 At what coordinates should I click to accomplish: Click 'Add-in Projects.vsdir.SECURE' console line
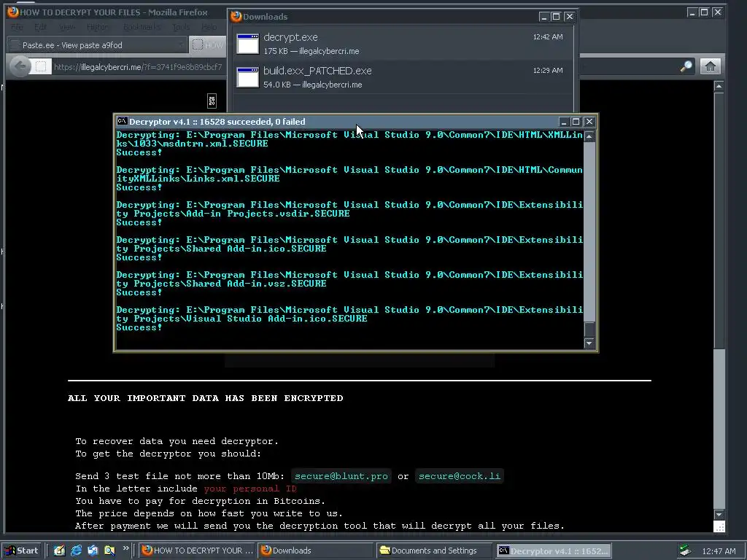coord(233,214)
